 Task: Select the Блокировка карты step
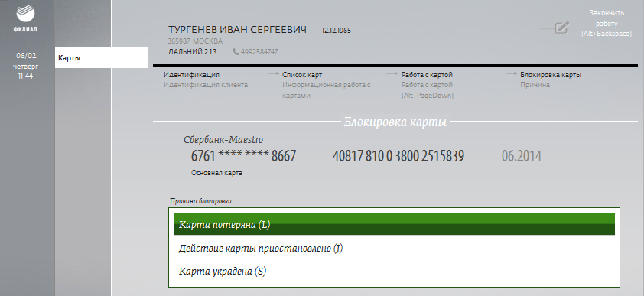[x=551, y=75]
